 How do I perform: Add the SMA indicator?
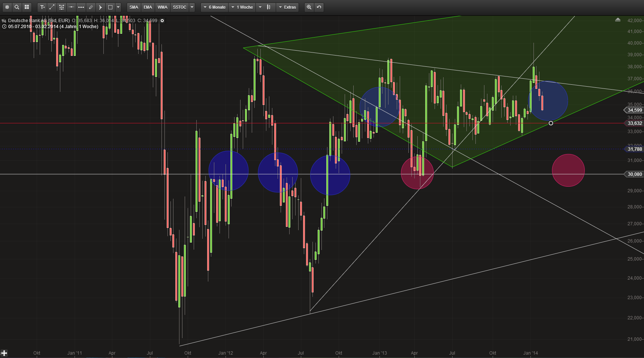[x=133, y=7]
